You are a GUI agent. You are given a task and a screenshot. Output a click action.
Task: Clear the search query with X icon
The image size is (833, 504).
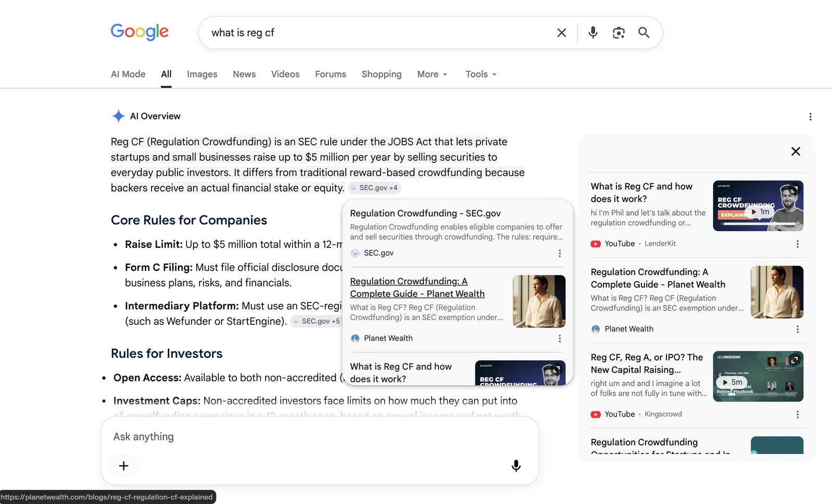(x=562, y=33)
